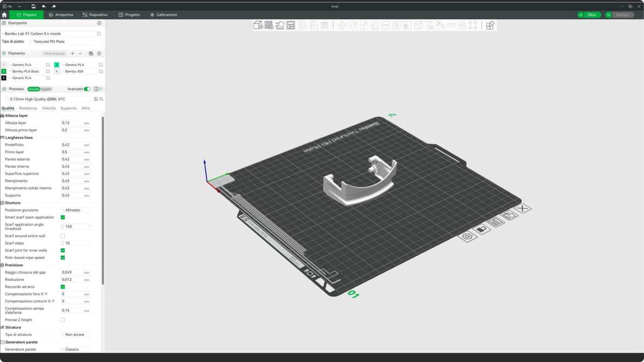Open the home icon tab
Viewport: 644px width, 362px height.
(x=4, y=15)
